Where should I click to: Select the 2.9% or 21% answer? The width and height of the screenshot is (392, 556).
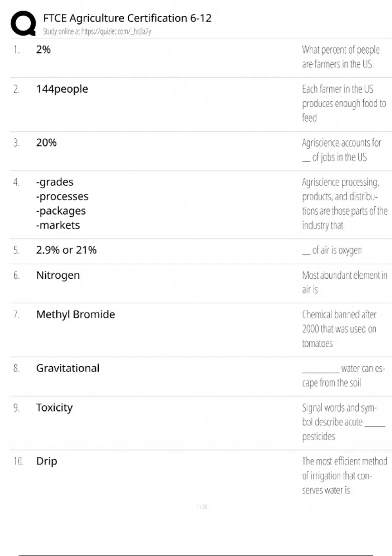(x=66, y=250)
